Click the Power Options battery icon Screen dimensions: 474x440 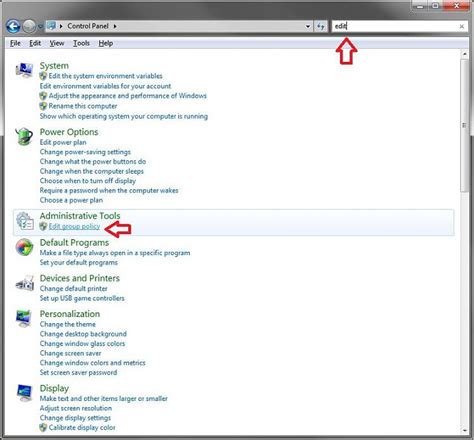pyautogui.click(x=24, y=136)
